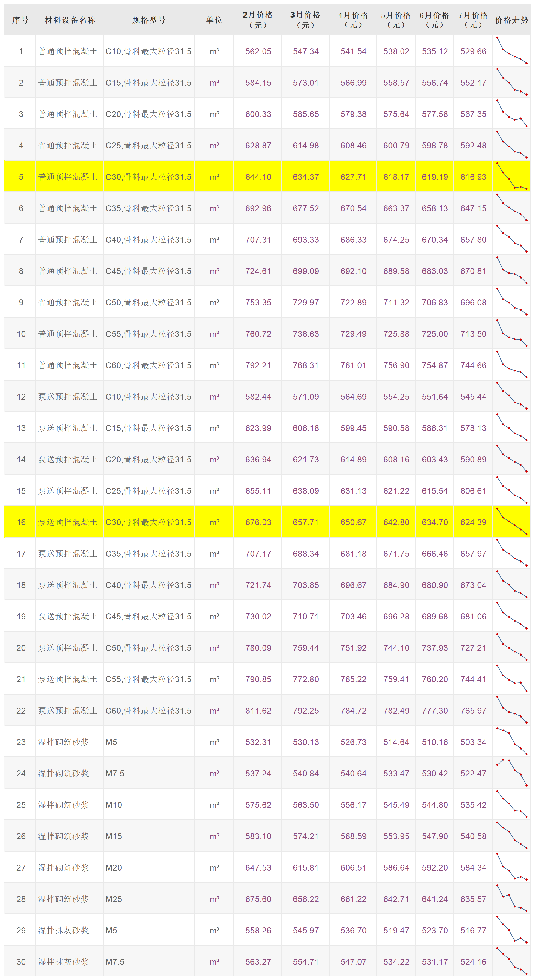Select price 811.62 in row 22
Image resolution: width=535 pixels, height=980 pixels.
258,711
